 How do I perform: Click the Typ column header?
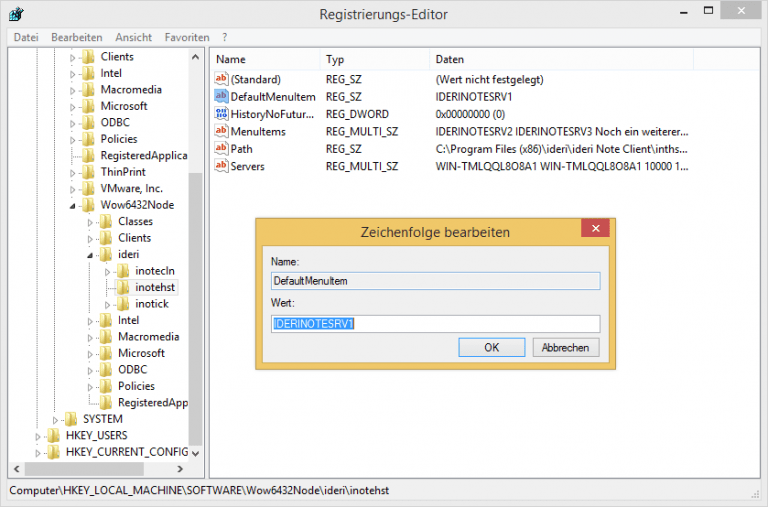pos(375,59)
